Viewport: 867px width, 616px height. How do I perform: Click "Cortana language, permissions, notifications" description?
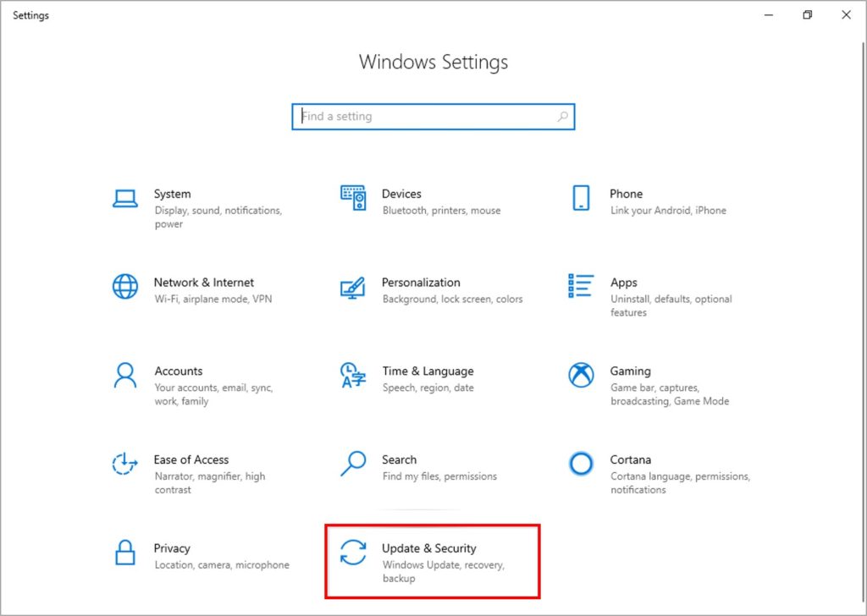click(680, 483)
